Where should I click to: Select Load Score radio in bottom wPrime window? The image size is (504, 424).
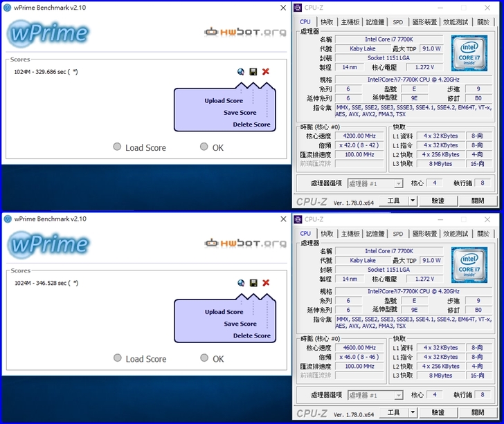[117, 358]
